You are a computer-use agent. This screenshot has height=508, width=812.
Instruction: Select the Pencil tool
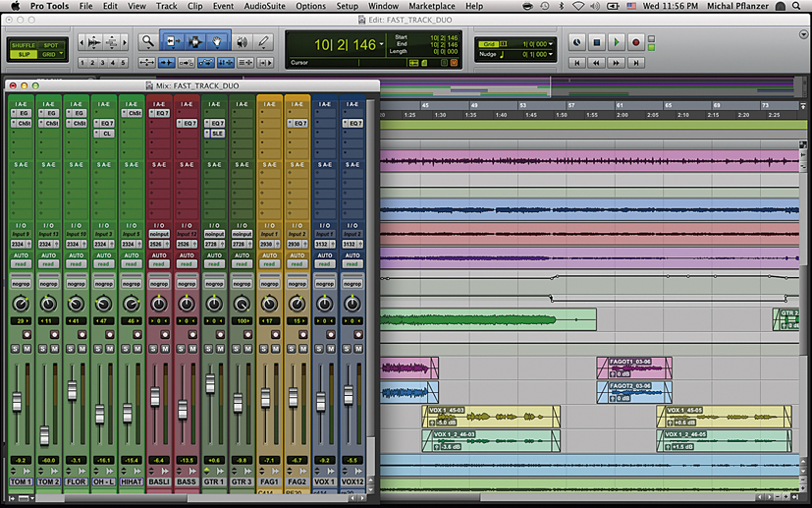click(264, 42)
